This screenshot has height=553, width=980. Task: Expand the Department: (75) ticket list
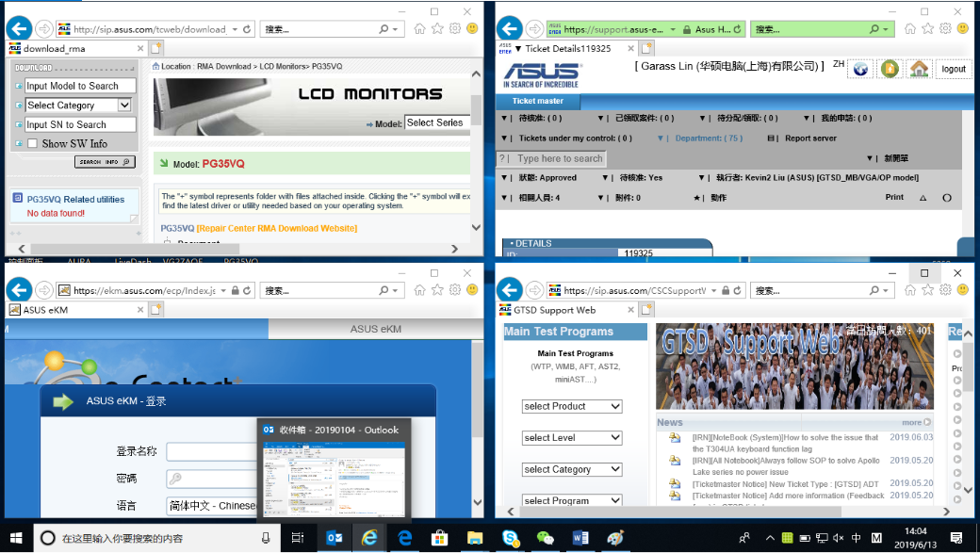[700, 138]
